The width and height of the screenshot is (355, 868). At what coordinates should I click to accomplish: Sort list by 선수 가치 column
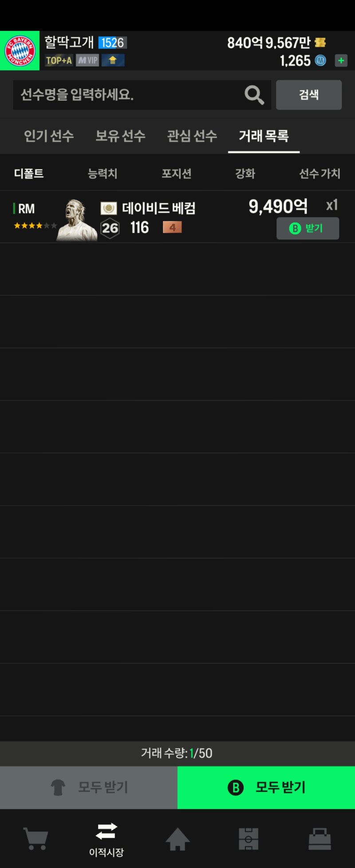[x=319, y=174]
